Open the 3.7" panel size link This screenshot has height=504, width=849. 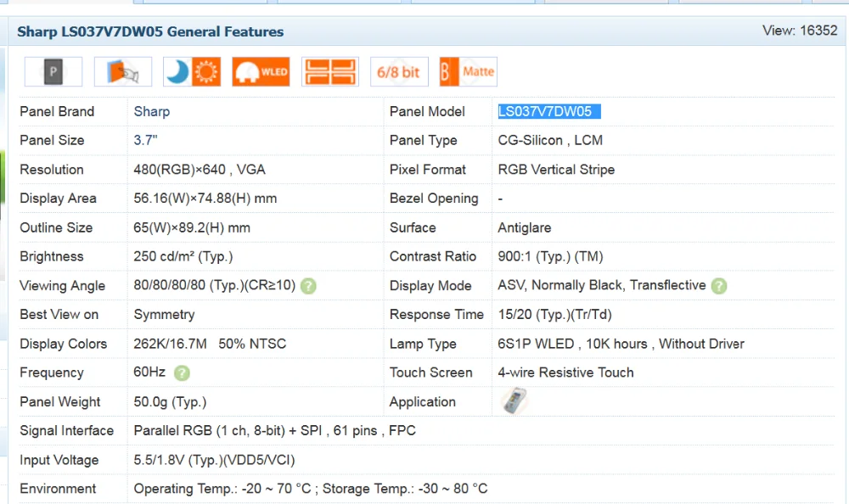pyautogui.click(x=145, y=140)
